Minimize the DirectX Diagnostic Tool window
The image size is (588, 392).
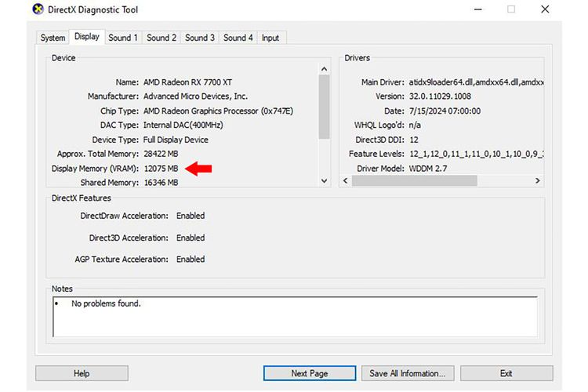click(477, 9)
